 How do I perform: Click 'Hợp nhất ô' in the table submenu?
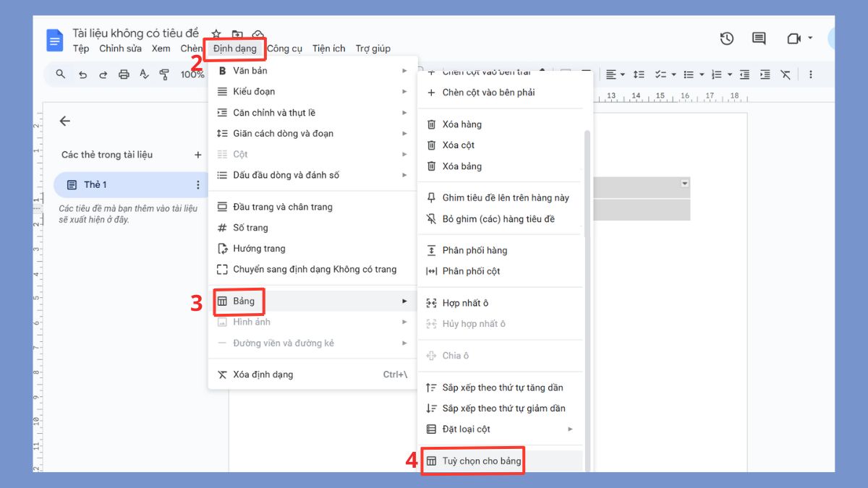coord(467,303)
